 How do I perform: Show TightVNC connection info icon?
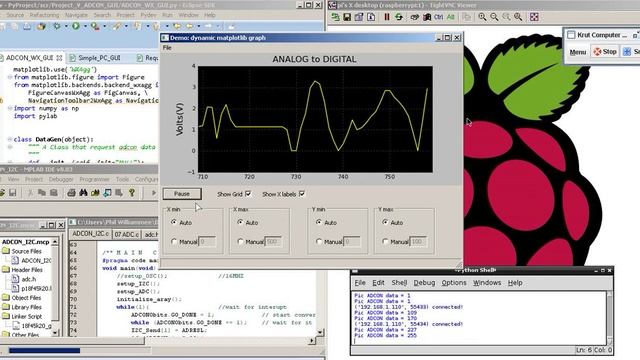(371, 17)
